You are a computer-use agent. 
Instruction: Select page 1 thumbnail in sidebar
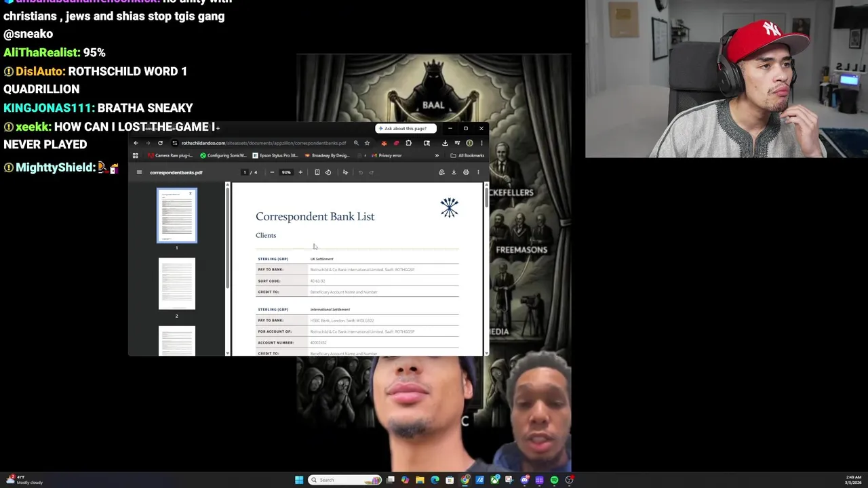tap(177, 216)
